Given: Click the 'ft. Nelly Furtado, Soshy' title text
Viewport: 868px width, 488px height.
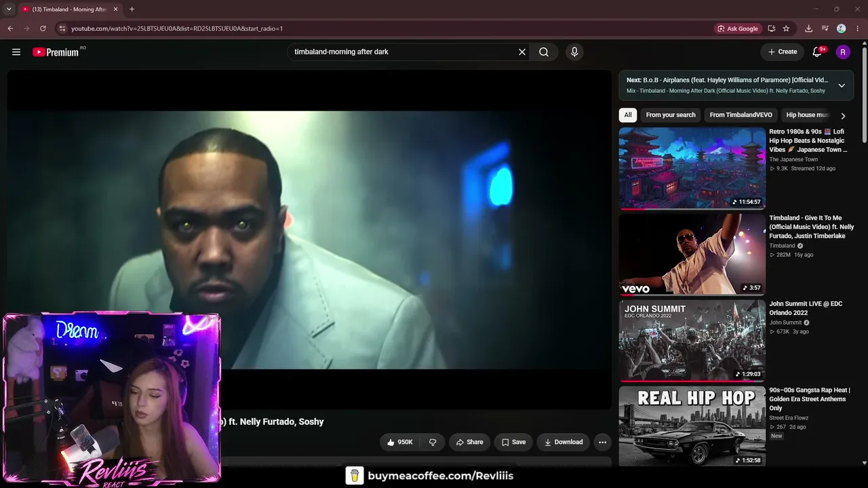Looking at the screenshot, I should 276,422.
